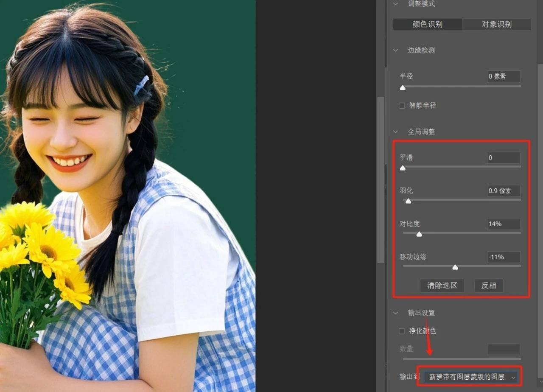The height and width of the screenshot is (392, 543).
Task: Switch to the 对象识别 recognition mode
Action: point(496,24)
